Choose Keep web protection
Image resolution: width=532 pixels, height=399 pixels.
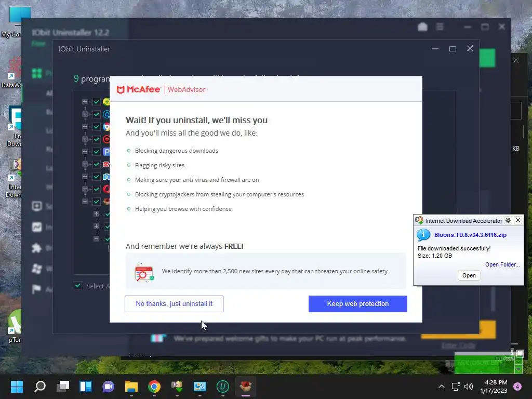coord(357,303)
